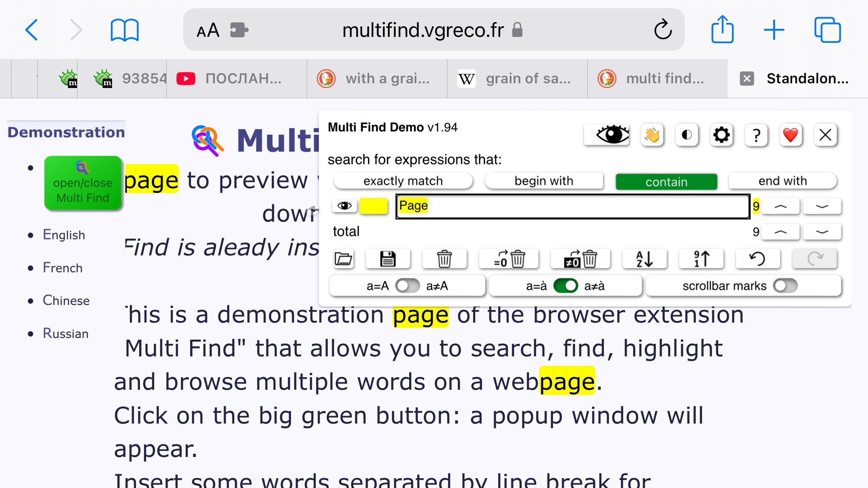Image resolution: width=868 pixels, height=488 pixels.
Task: Enable scrollbar marks switch
Action: (785, 286)
